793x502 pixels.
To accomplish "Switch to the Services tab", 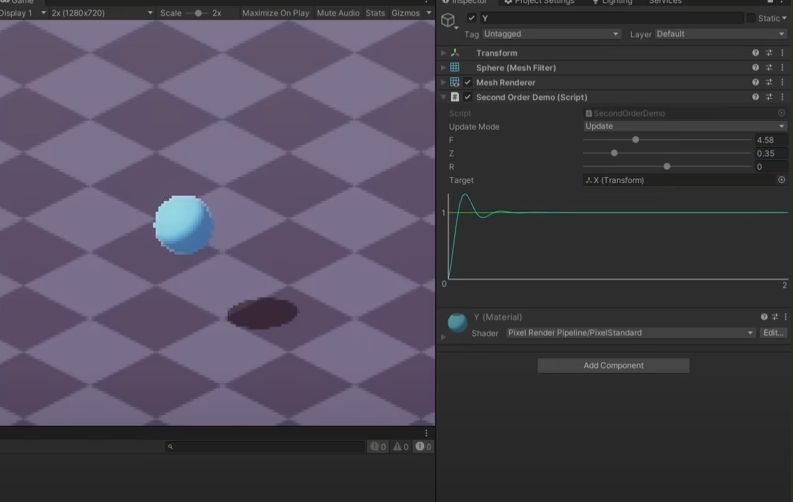I will tap(665, 2).
